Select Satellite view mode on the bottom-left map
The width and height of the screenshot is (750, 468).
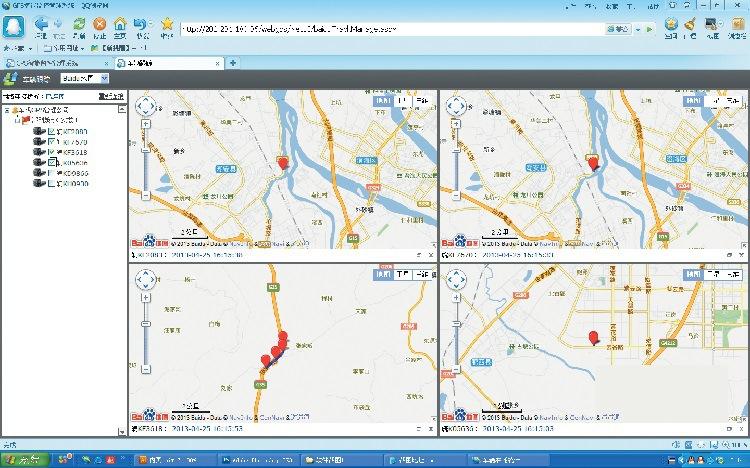[402, 275]
